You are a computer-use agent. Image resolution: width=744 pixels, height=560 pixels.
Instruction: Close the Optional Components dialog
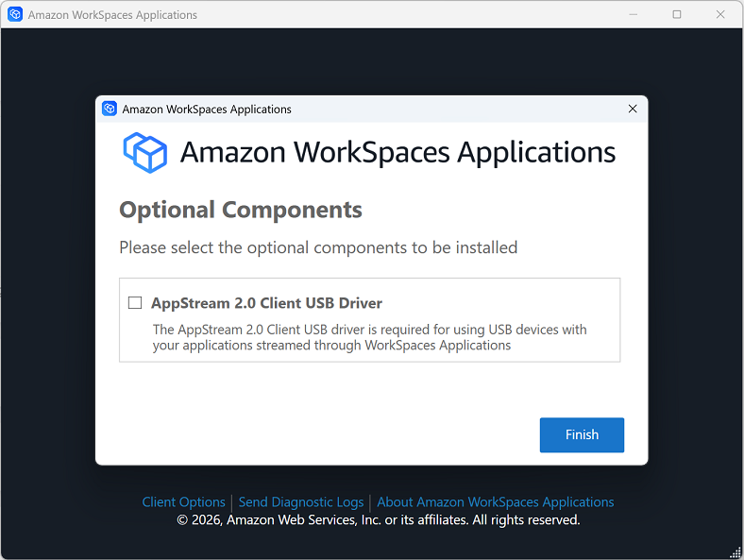point(633,109)
